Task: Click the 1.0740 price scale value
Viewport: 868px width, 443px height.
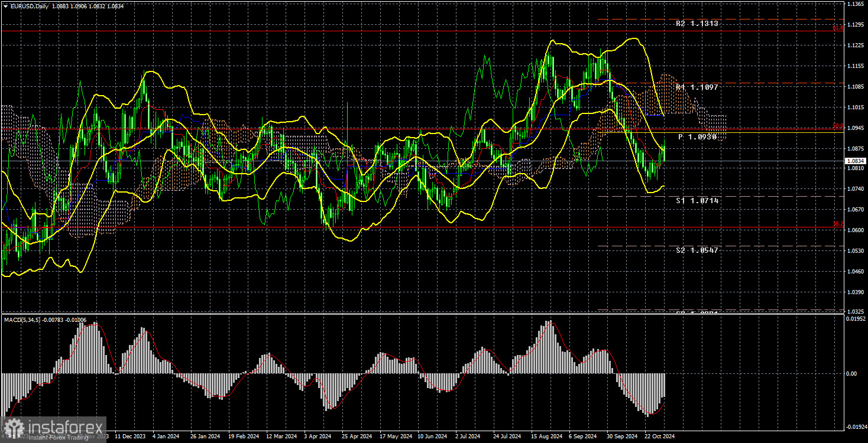Action: [x=854, y=189]
